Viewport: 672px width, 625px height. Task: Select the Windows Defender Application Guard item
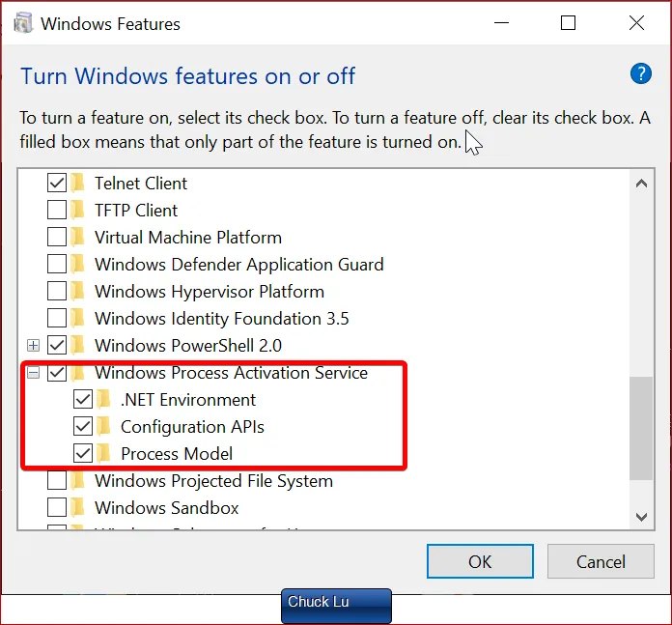(x=238, y=265)
